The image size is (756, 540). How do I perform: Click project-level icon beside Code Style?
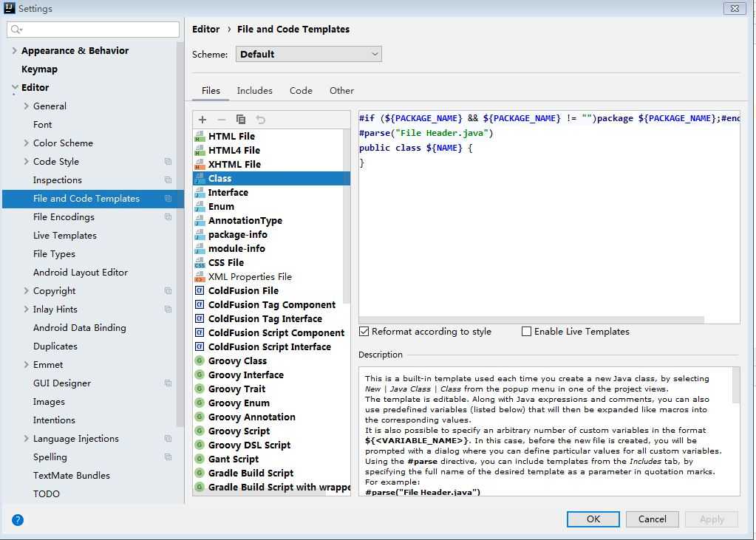coord(168,162)
